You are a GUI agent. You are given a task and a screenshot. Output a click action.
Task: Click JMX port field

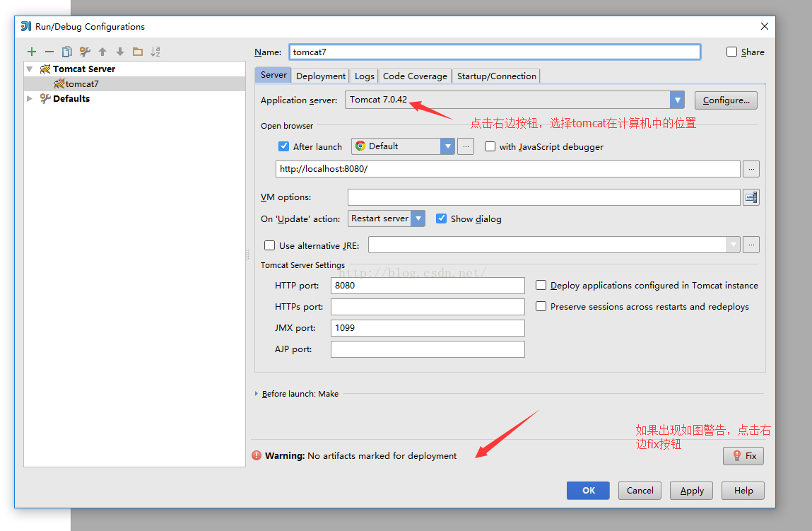[x=428, y=328]
